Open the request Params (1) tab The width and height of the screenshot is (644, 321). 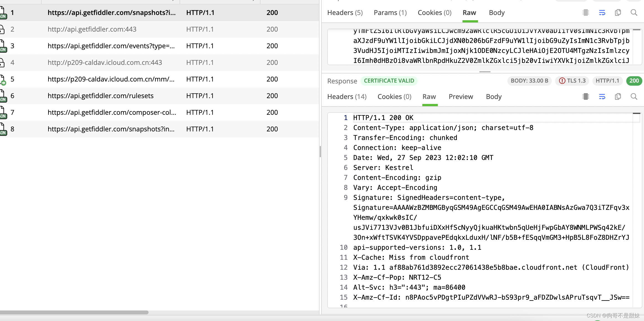390,13
